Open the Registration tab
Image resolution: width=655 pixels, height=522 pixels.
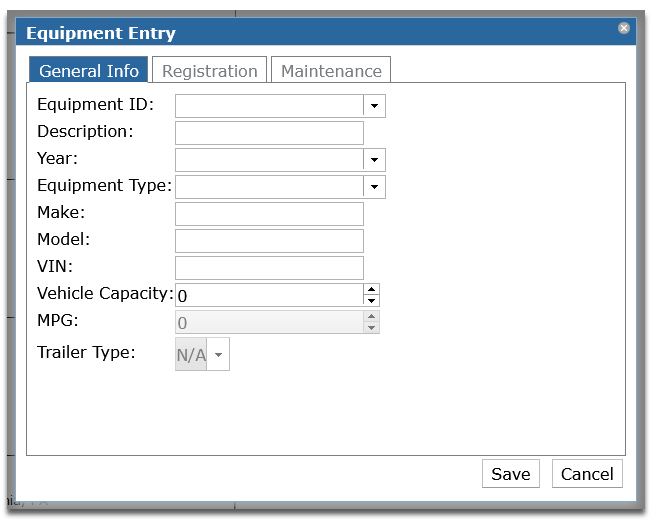pos(209,70)
